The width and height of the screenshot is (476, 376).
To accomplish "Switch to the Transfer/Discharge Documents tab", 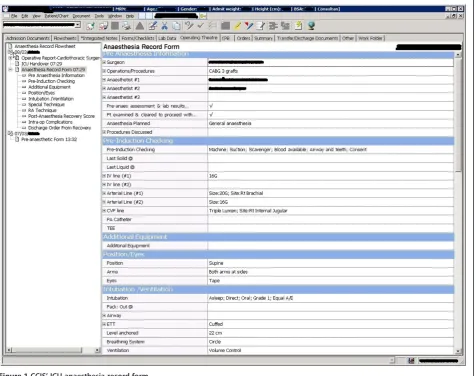I will [307, 38].
